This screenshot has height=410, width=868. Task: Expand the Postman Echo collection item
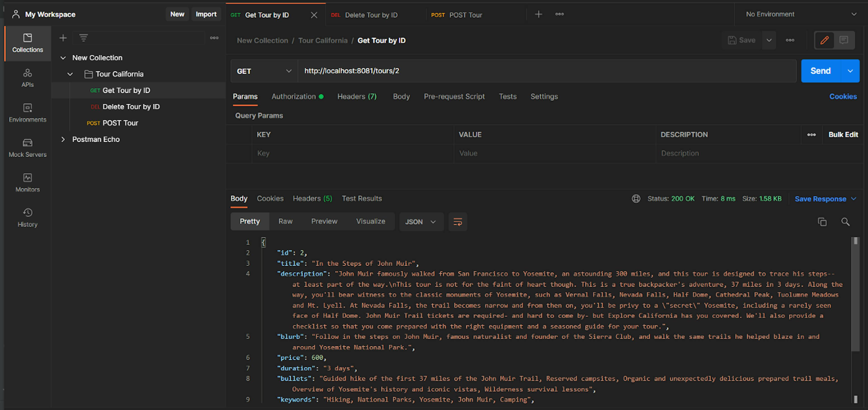[63, 139]
